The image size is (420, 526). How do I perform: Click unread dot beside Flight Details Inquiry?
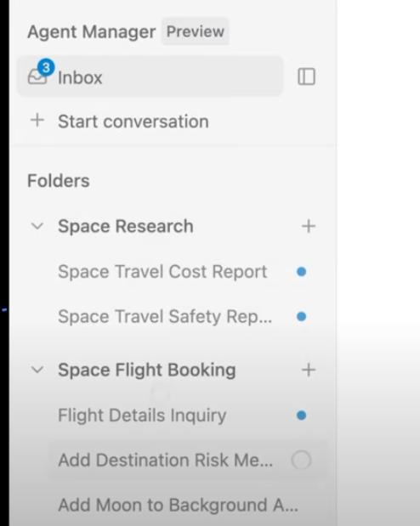[302, 416]
